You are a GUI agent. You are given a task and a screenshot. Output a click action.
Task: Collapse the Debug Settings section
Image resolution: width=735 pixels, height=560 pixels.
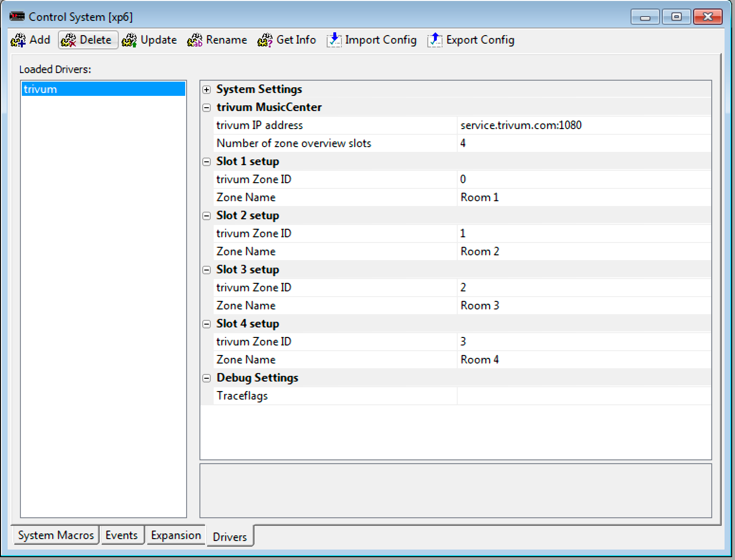(x=207, y=378)
